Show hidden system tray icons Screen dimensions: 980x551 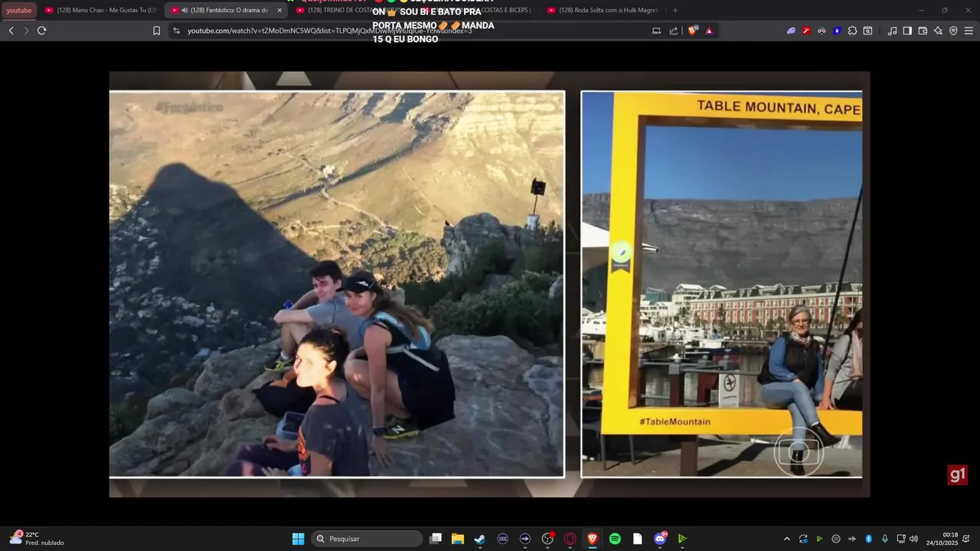[786, 539]
